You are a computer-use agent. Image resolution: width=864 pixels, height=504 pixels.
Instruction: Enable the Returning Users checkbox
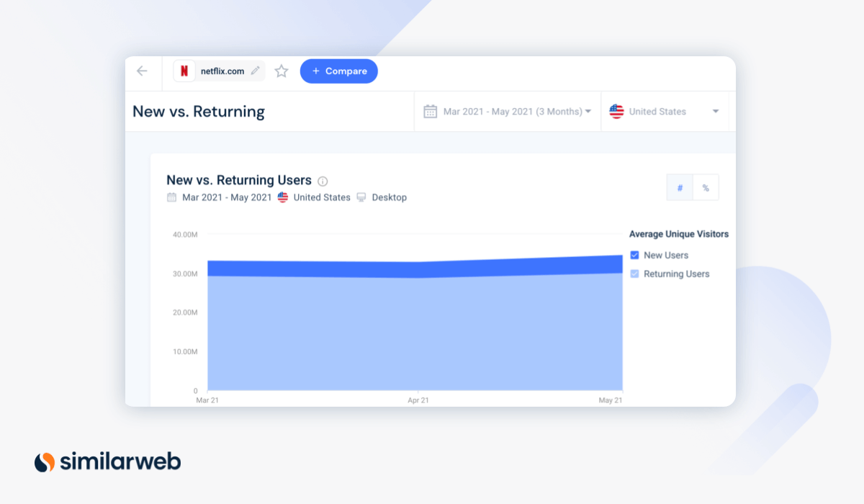coord(634,274)
